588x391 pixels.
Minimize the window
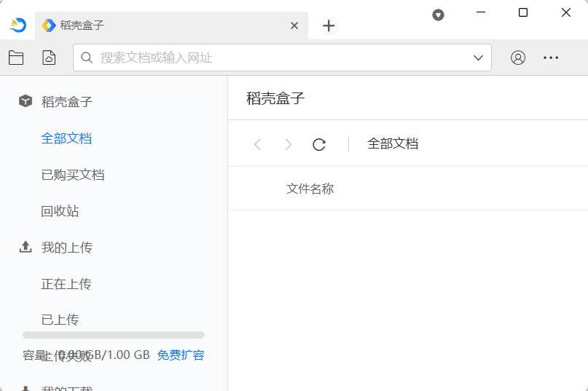coord(481,12)
